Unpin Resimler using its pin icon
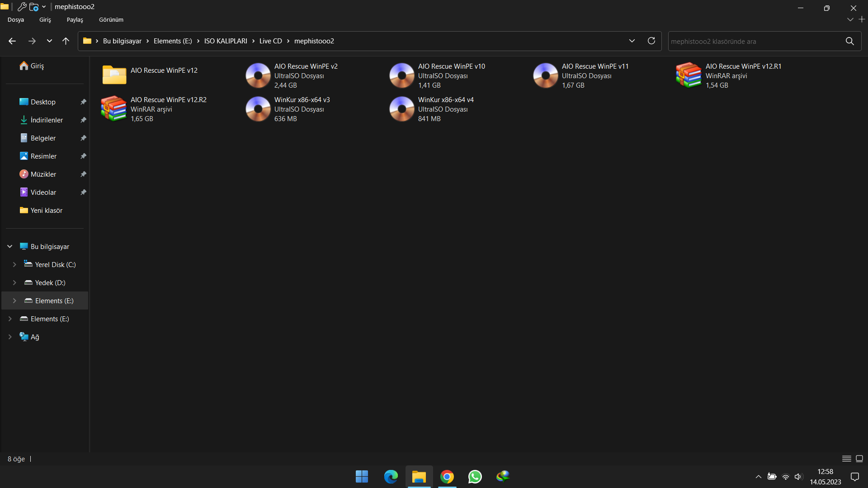The image size is (868, 488). coord(83,156)
